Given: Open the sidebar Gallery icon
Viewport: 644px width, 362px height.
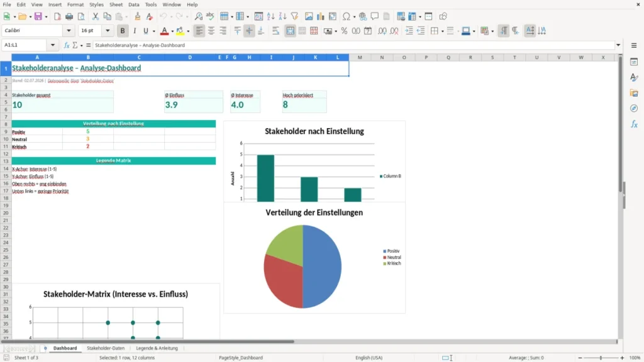Looking at the screenshot, I should click(x=634, y=93).
